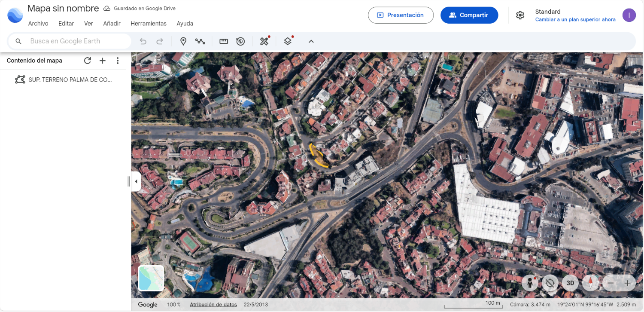Screen dimensions: 644x312
Task: Collapse the side panel arrow
Action: click(136, 181)
